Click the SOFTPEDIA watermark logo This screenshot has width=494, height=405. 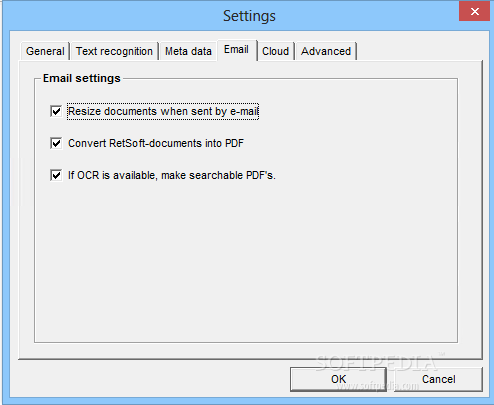(x=377, y=363)
